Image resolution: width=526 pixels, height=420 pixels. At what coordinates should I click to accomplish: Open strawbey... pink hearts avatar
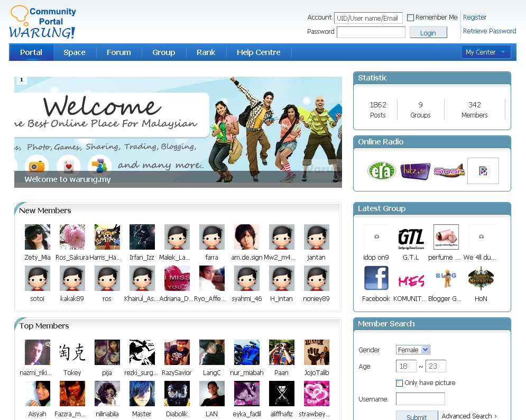pos(317,394)
